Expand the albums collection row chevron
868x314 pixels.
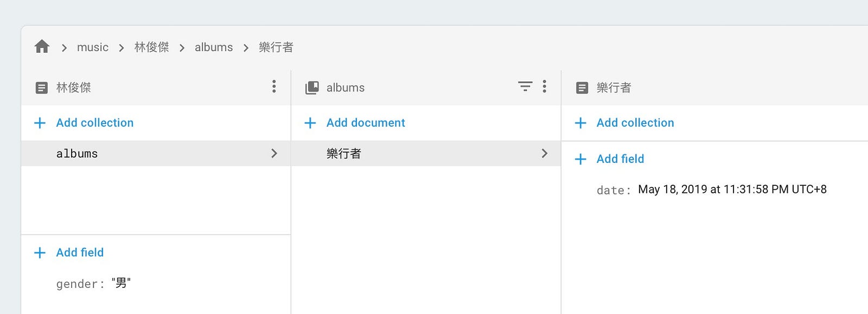coord(274,154)
